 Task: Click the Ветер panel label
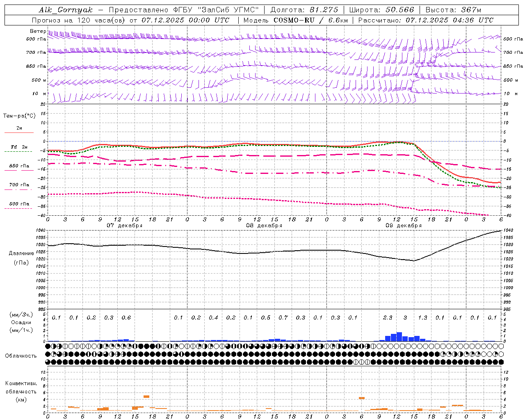click(x=38, y=31)
